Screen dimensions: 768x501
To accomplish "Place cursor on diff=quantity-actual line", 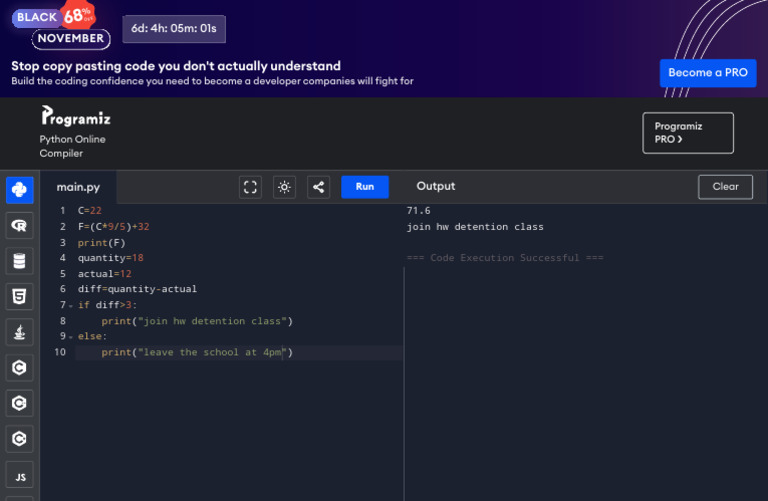I will click(x=137, y=289).
